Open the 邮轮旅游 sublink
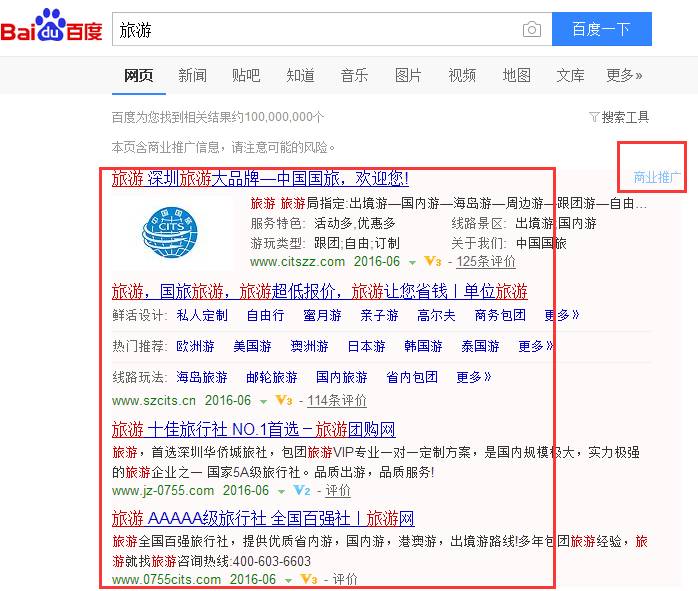Screen dimensions: 698x591 tap(272, 377)
